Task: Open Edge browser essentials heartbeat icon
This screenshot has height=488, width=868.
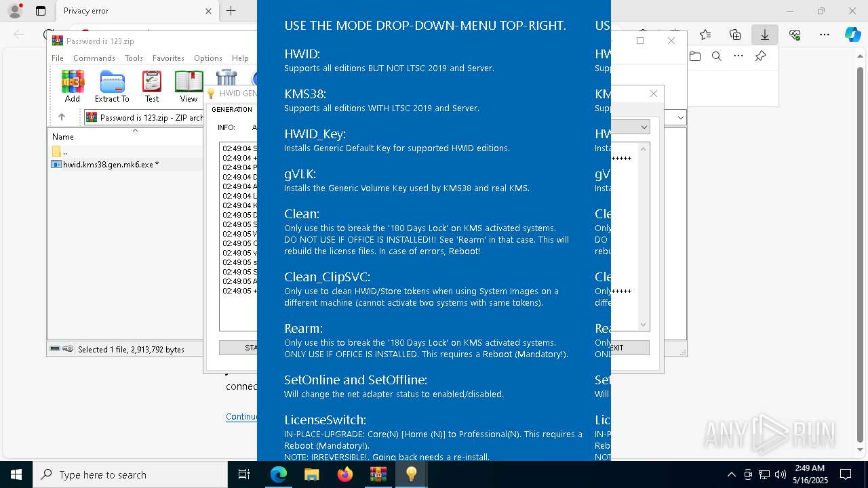Action: click(795, 35)
